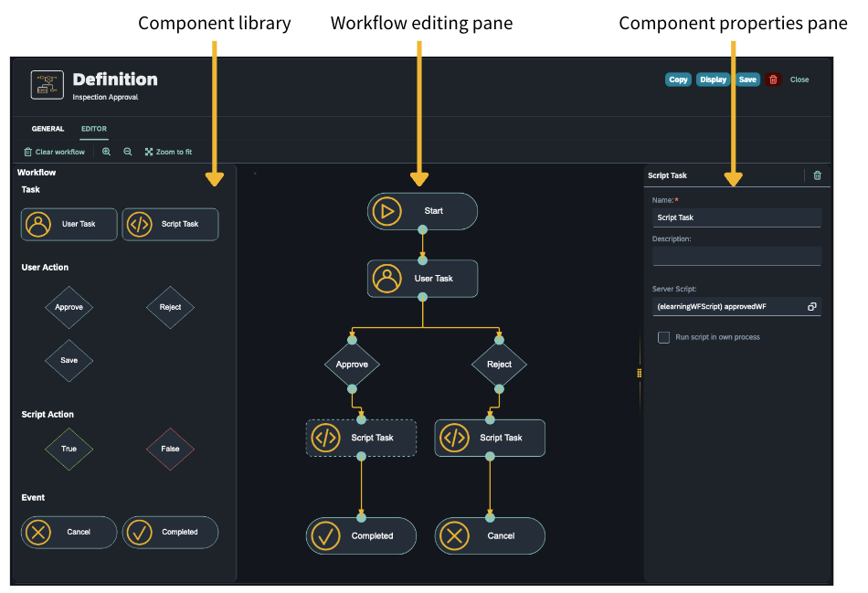Screen dimensions: 868x593
Task: Click Zoom to fit
Action: [168, 152]
